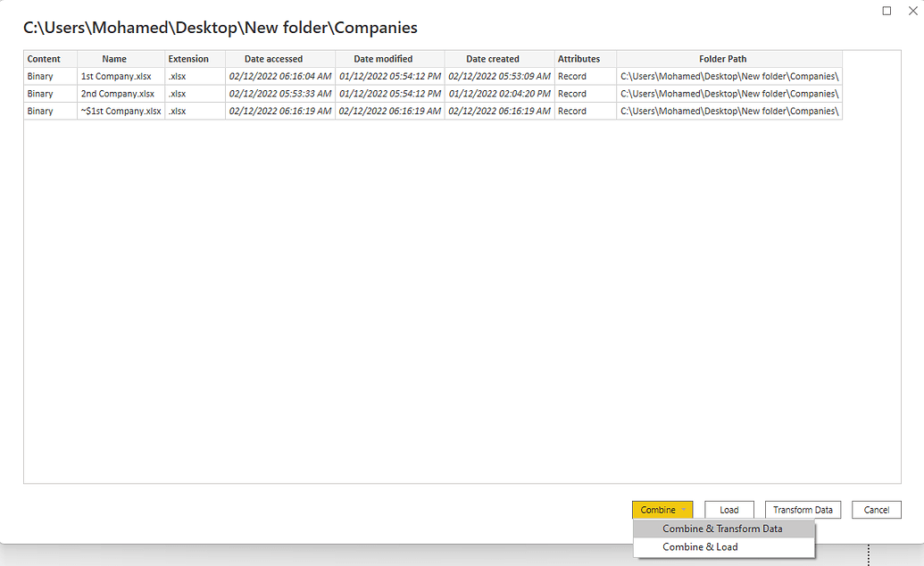Click the Cancel button
Image resolution: width=924 pixels, height=566 pixels.
[x=876, y=510]
